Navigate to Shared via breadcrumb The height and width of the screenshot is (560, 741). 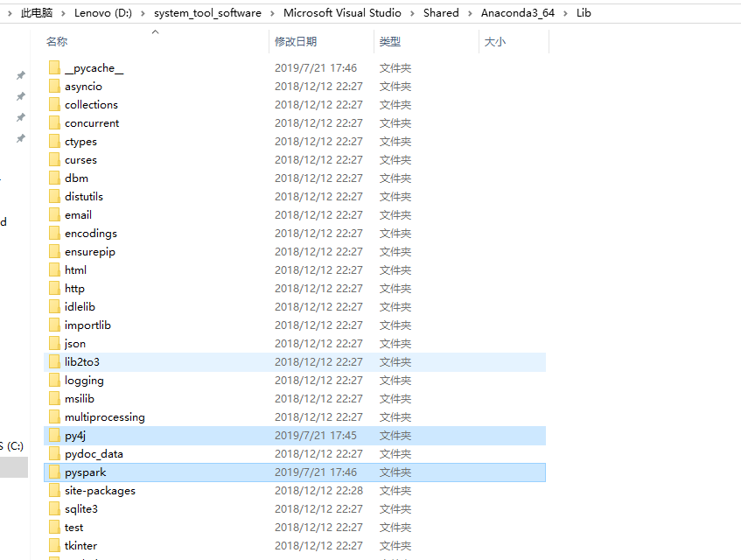[x=441, y=13]
